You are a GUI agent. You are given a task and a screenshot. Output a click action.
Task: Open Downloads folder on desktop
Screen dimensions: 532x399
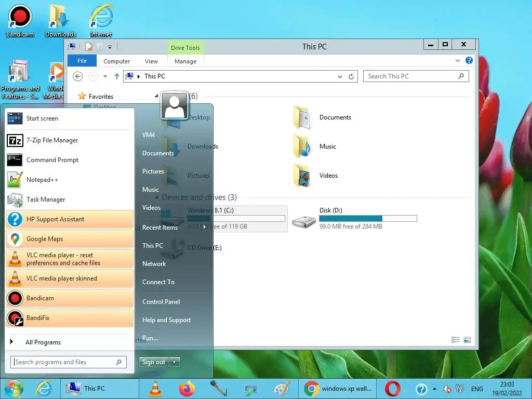pyautogui.click(x=60, y=21)
